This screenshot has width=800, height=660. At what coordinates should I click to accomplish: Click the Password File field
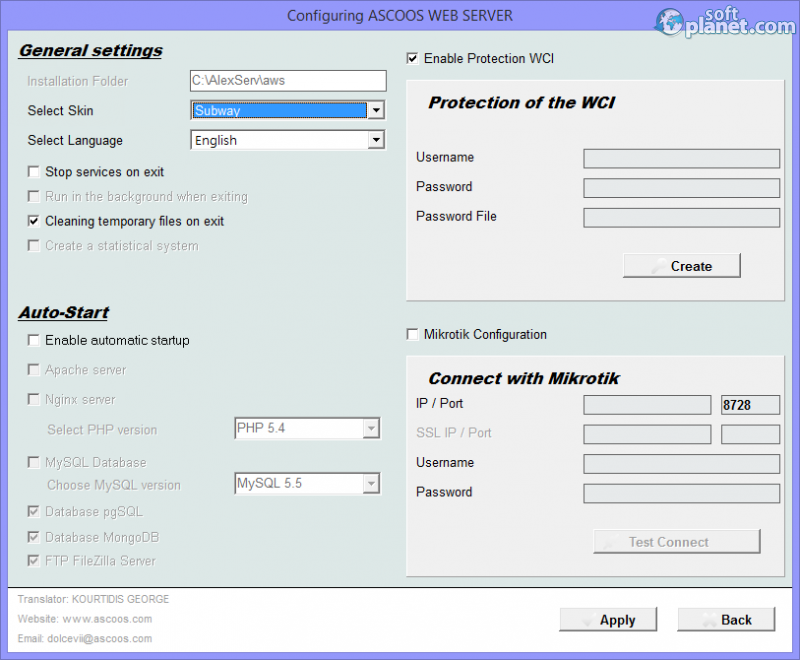coord(682,218)
